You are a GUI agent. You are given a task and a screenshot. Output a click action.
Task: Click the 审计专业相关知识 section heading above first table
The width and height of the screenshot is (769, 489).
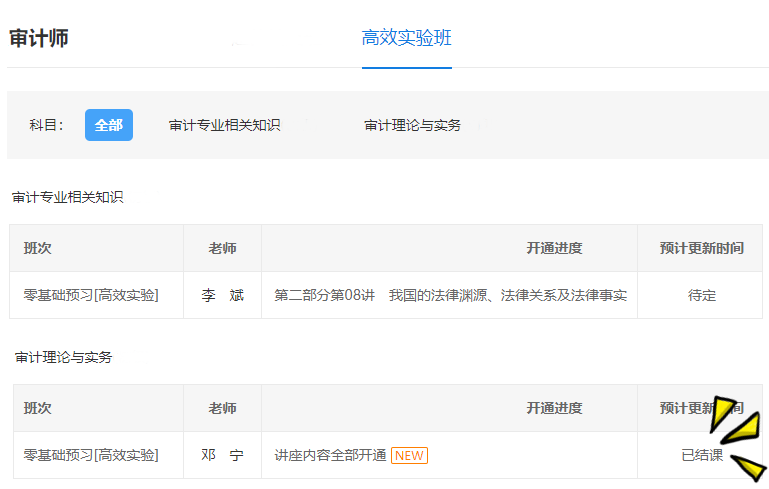(67, 197)
